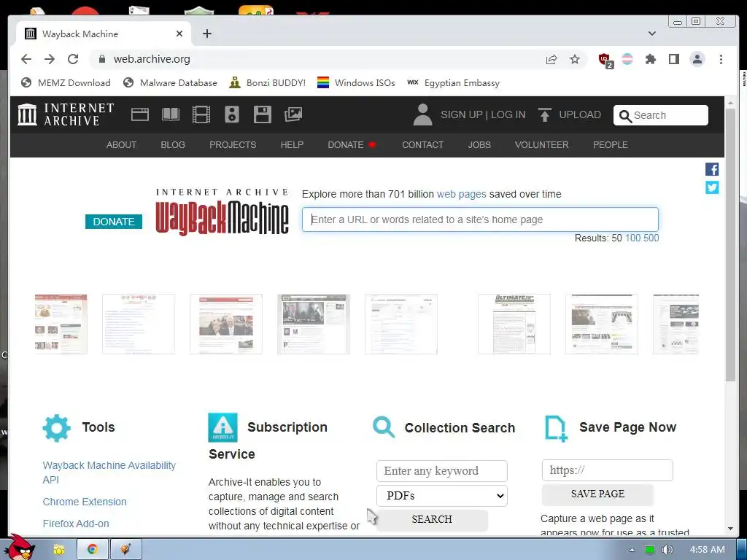Open the Ultimate archived site thumbnail
This screenshot has height=560, width=747.
pos(514,324)
